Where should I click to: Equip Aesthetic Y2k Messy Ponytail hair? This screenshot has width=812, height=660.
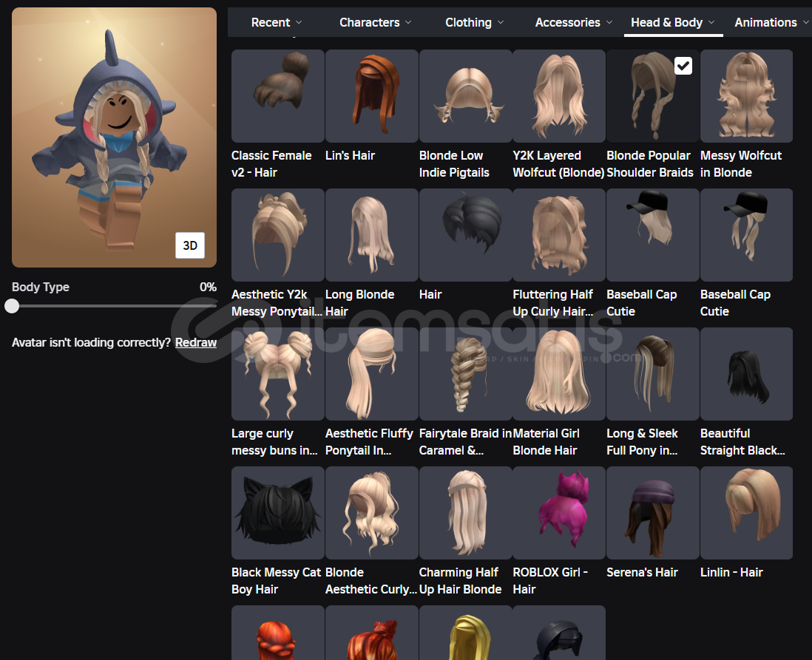click(277, 234)
